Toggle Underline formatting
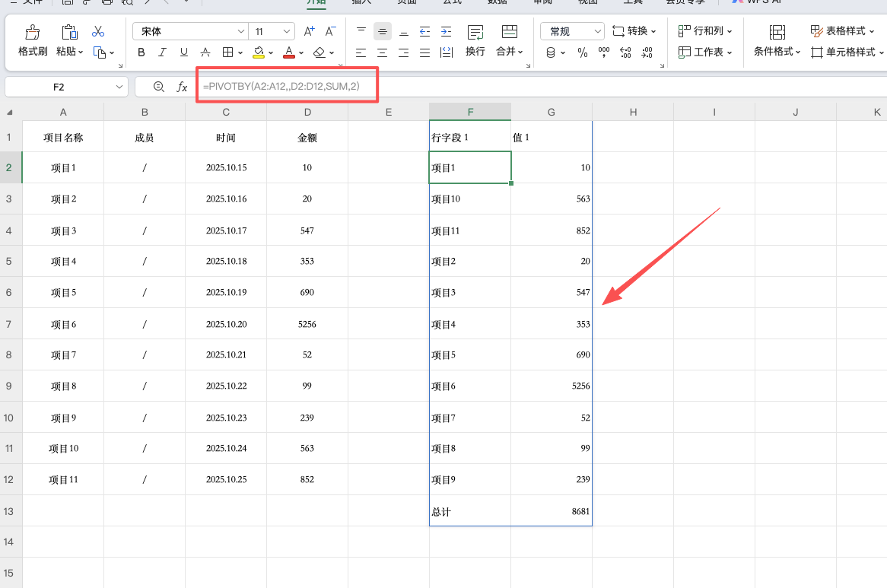 click(184, 52)
